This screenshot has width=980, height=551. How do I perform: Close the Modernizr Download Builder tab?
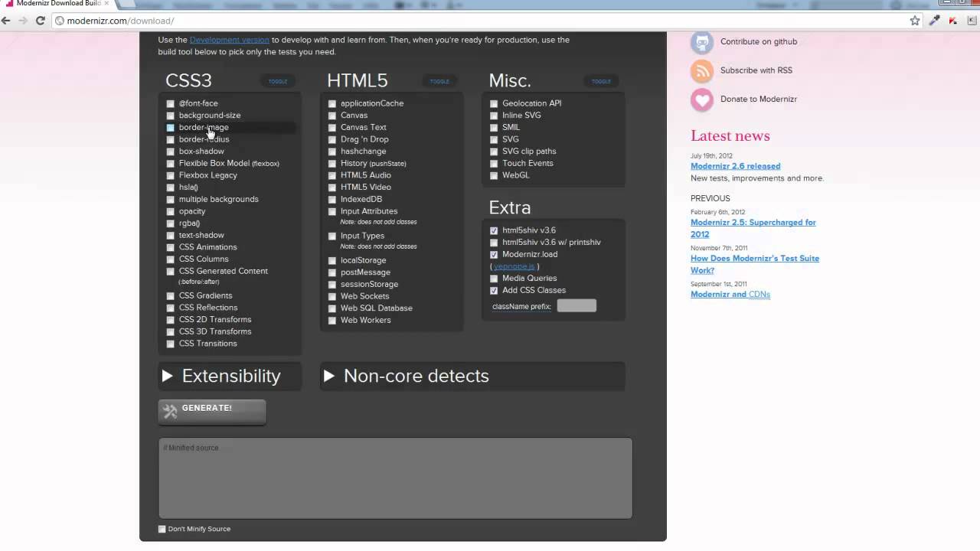coord(106,3)
